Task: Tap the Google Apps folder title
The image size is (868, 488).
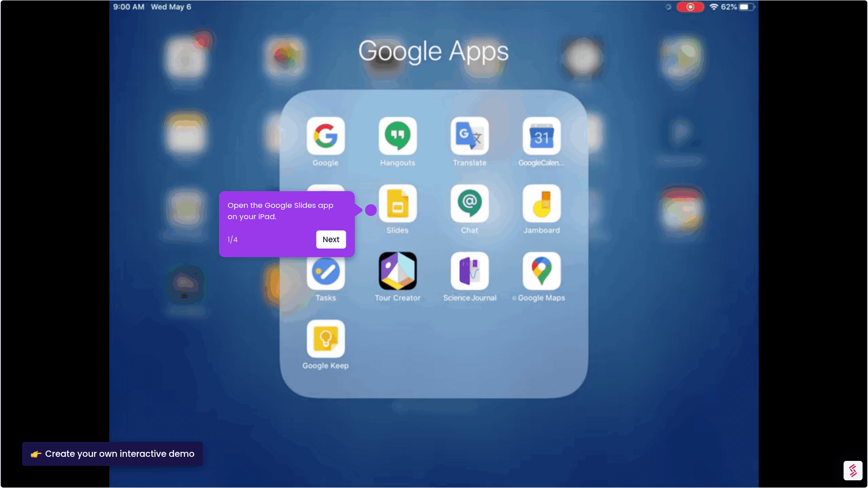Action: tap(434, 51)
